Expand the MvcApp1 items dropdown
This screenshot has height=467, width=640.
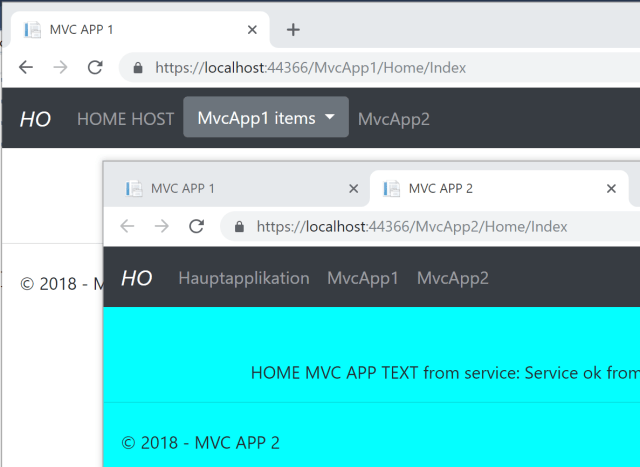(x=266, y=118)
